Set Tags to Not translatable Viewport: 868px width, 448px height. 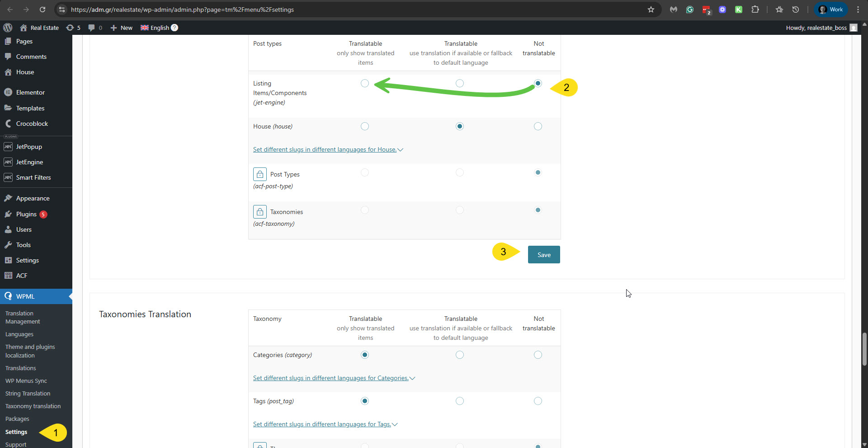[x=538, y=401]
